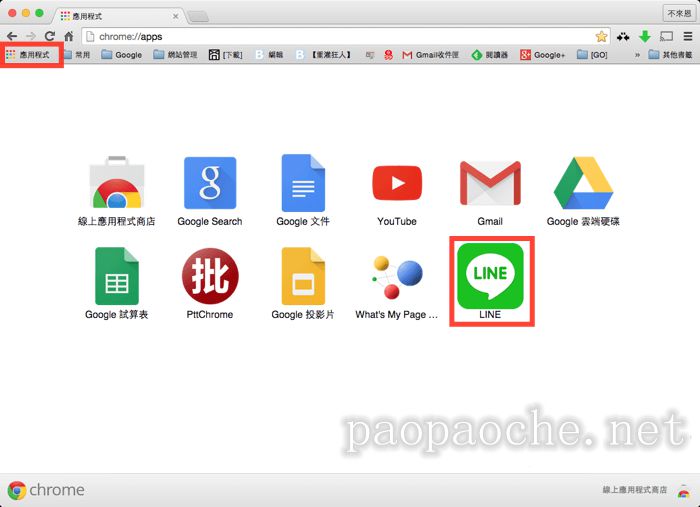Click the black extension icon beside the star
Viewport: 700px width, 507px height.
(623, 37)
